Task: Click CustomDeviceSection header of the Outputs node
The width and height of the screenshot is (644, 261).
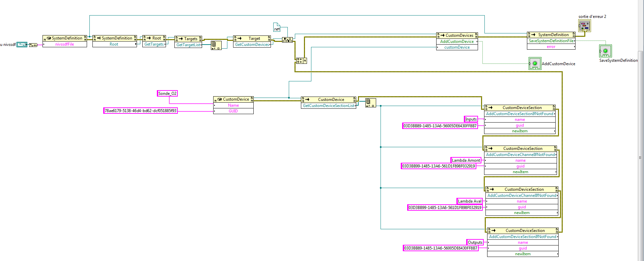Action: (523, 231)
